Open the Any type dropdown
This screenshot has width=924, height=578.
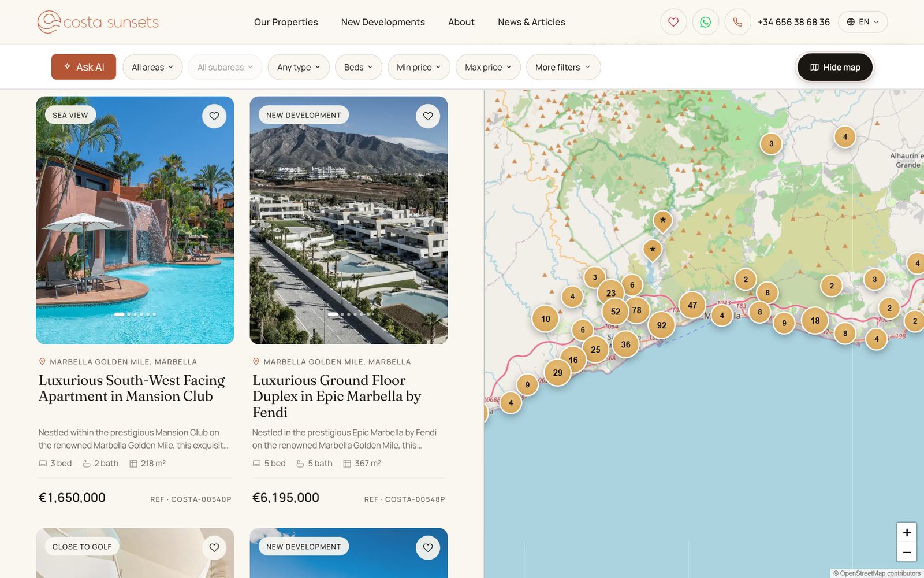click(x=299, y=67)
